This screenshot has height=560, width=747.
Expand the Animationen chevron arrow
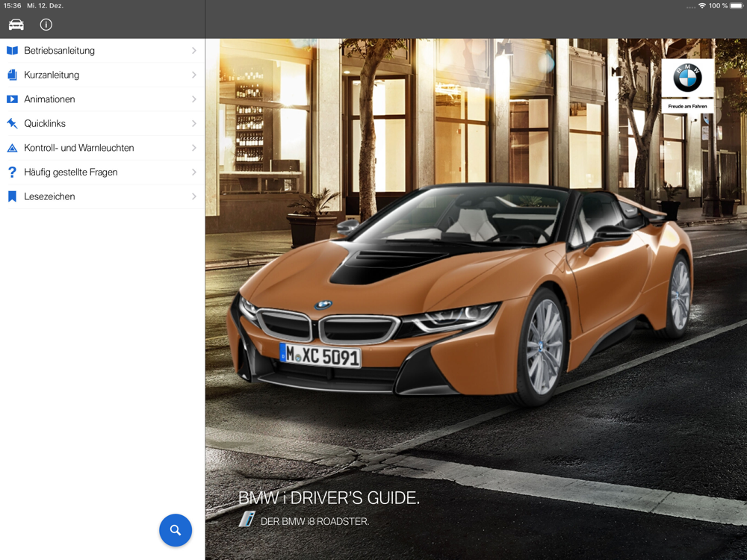(194, 99)
